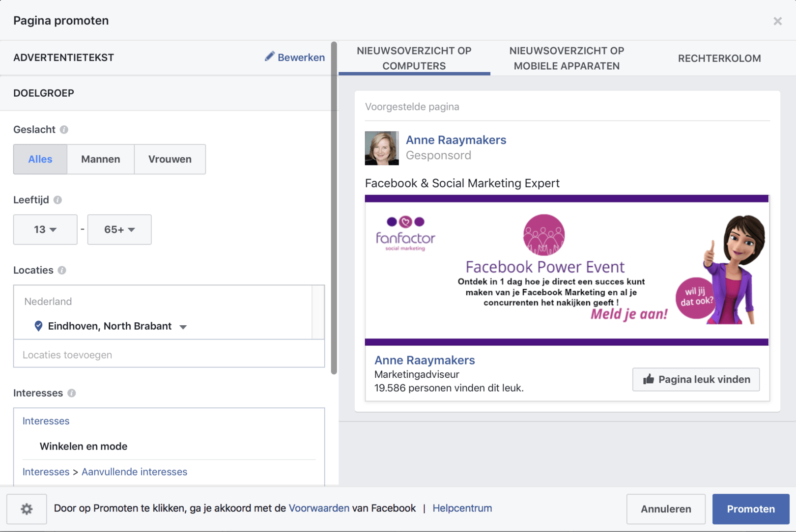Click the pencil edit icon next to Bewerken
This screenshot has width=796, height=532.
click(269, 56)
